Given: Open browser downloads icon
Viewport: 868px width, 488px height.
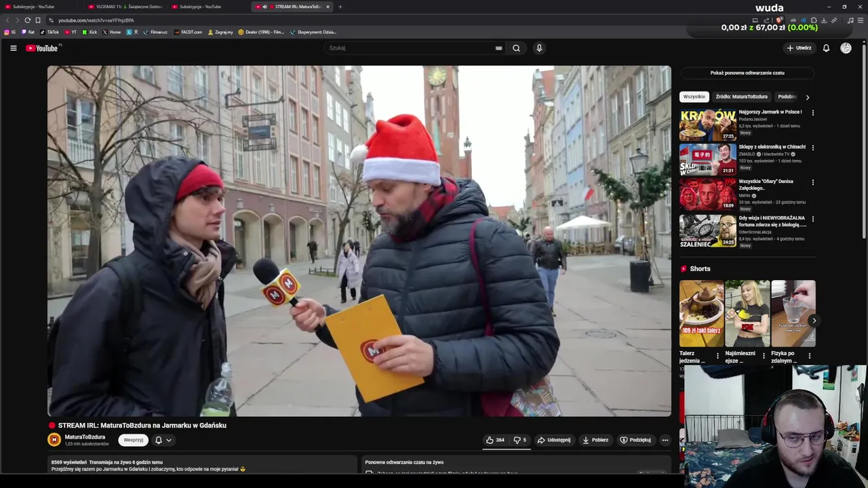Looking at the screenshot, I should pos(824,20).
